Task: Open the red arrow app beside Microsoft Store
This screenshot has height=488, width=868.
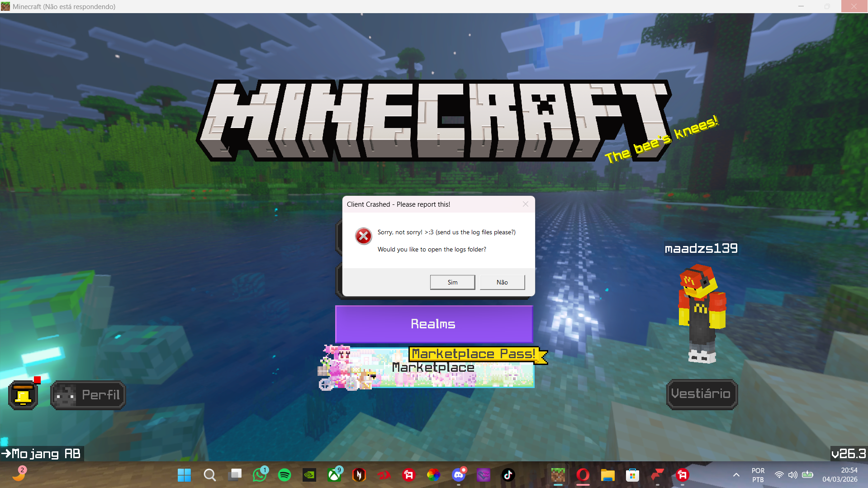Action: click(657, 475)
